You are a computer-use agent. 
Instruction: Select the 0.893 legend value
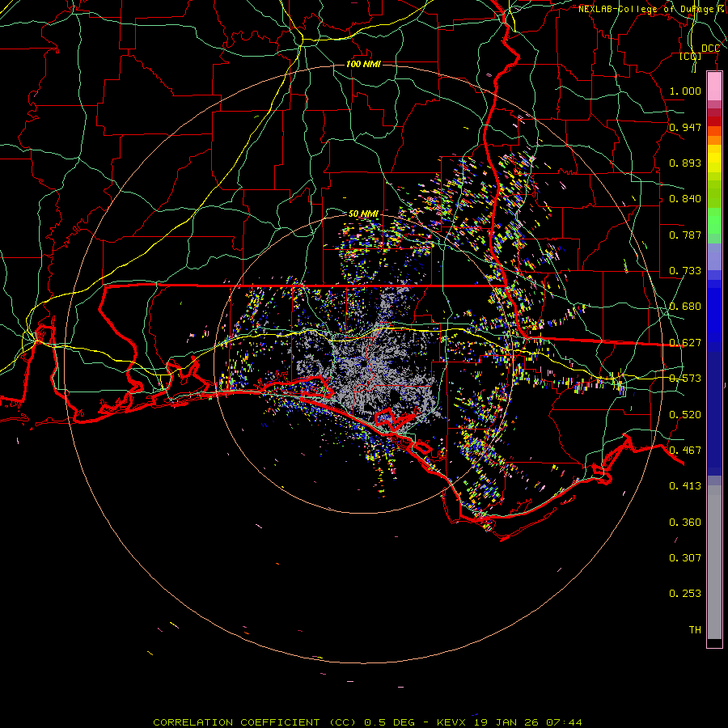pyautogui.click(x=685, y=163)
